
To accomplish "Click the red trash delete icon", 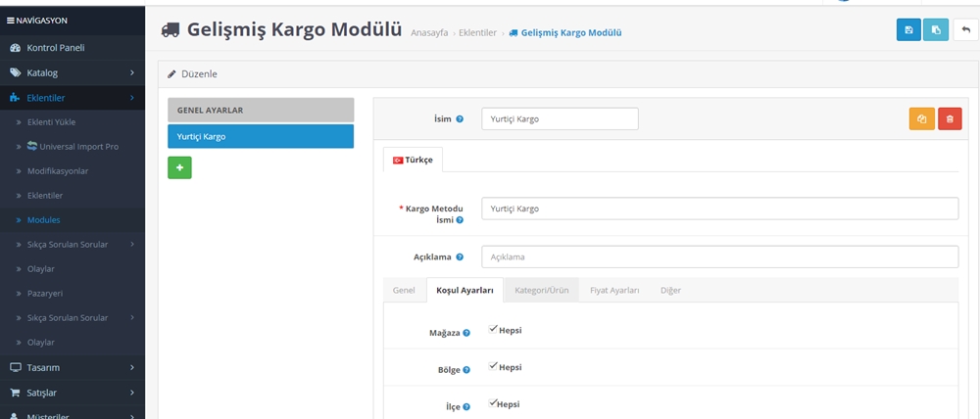I will coord(950,118).
